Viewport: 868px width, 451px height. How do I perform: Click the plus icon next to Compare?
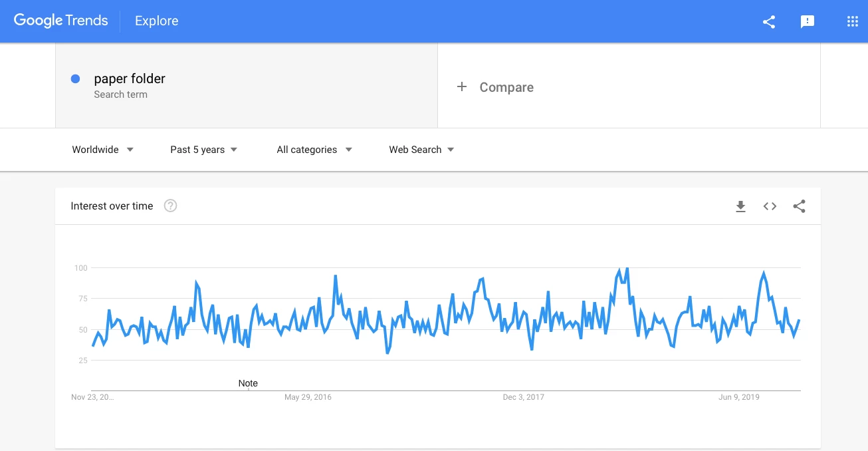462,87
